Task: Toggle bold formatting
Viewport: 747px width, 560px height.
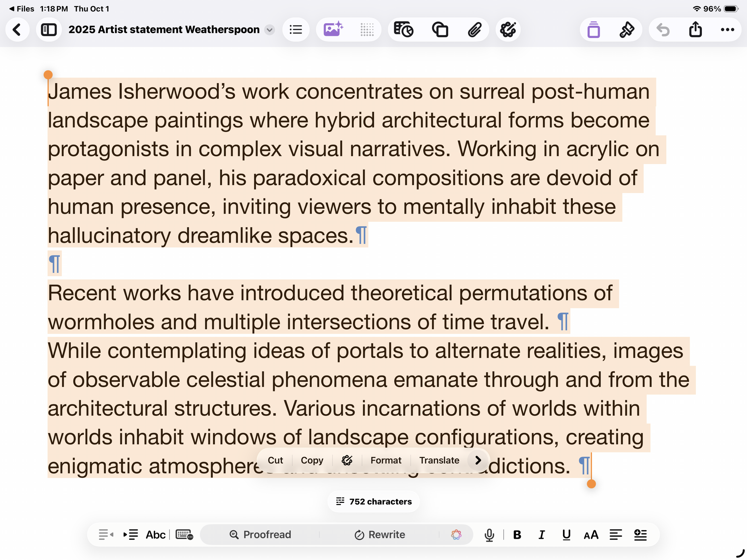Action: (517, 534)
